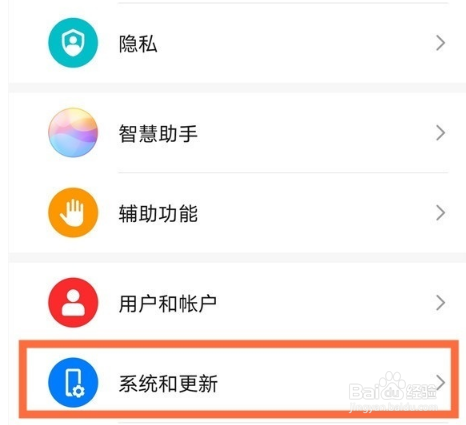Click the arrow next to 用户和帐户

(441, 303)
